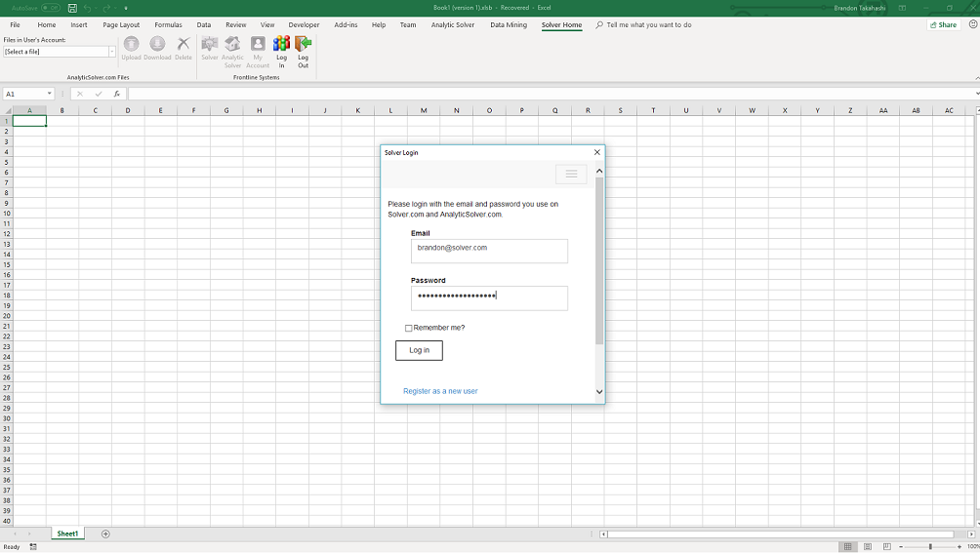
Task: Click the dialog scrollbar down arrow
Action: pos(598,392)
